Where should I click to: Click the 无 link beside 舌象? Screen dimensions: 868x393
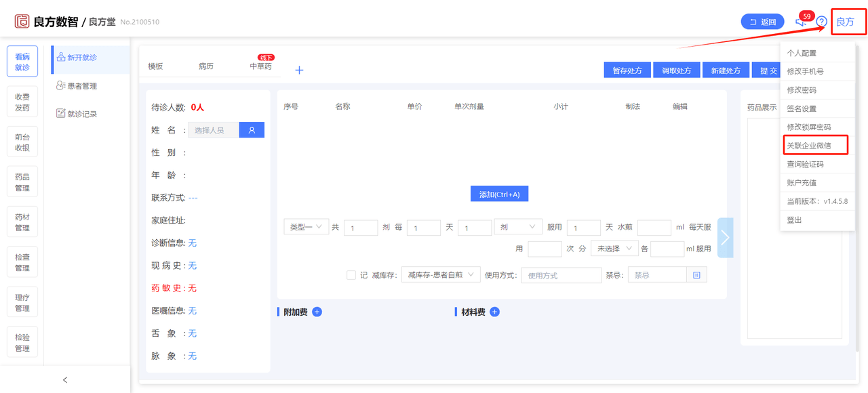click(x=193, y=333)
